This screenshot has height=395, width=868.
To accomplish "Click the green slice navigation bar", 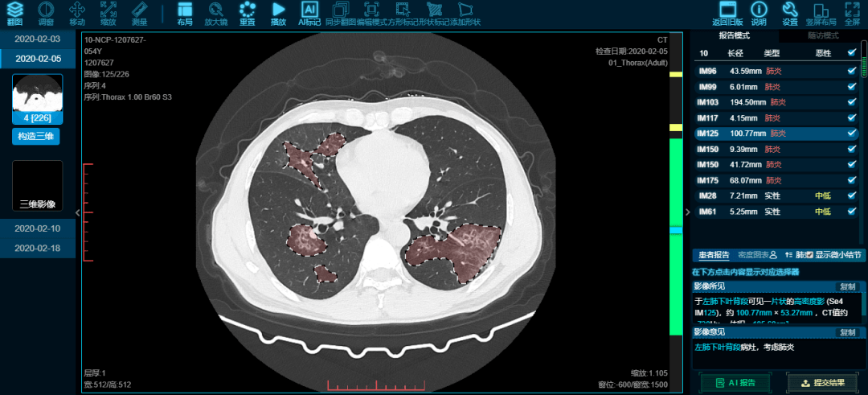I will pos(675,282).
